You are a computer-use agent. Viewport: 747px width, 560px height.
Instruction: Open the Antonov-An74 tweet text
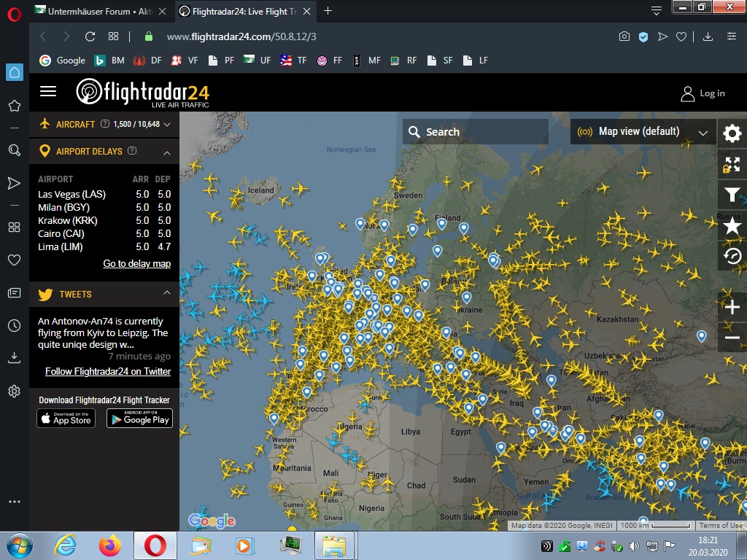[102, 332]
